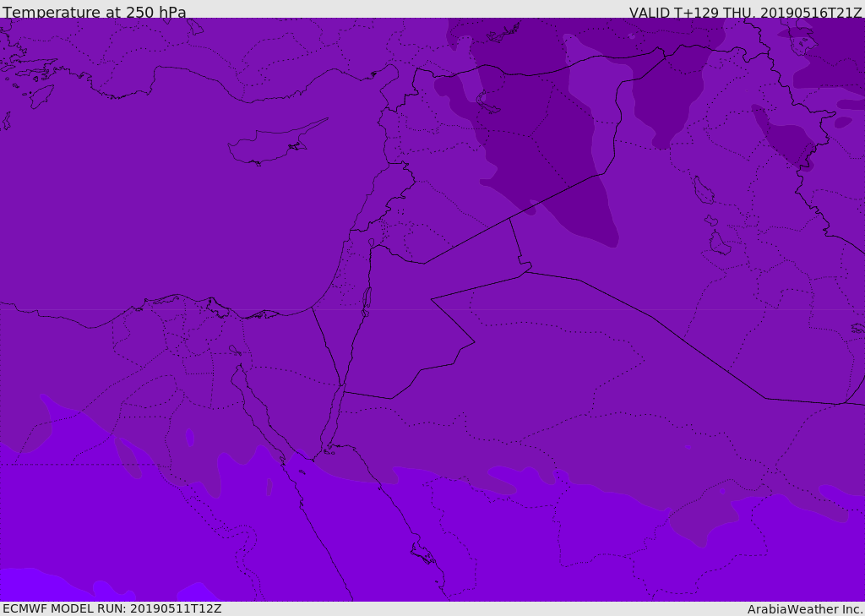Click the ArabiaWeather Inc. credit text
865x616 pixels.
click(x=805, y=609)
